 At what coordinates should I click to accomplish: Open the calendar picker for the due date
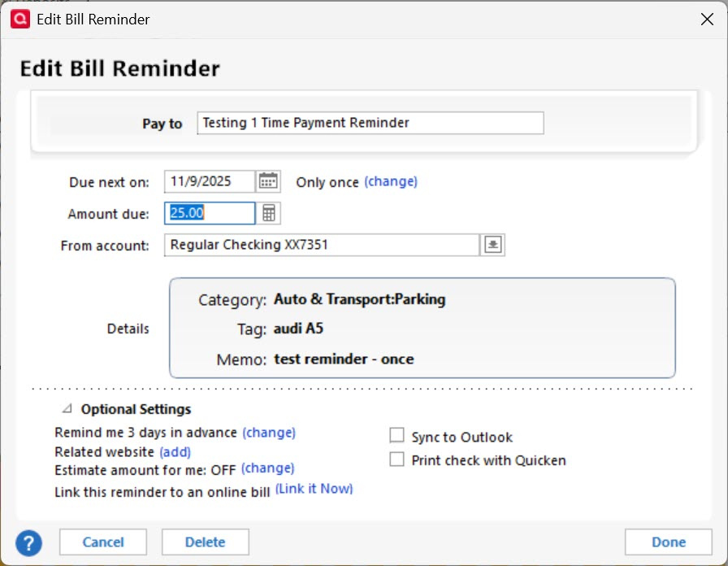tap(268, 181)
